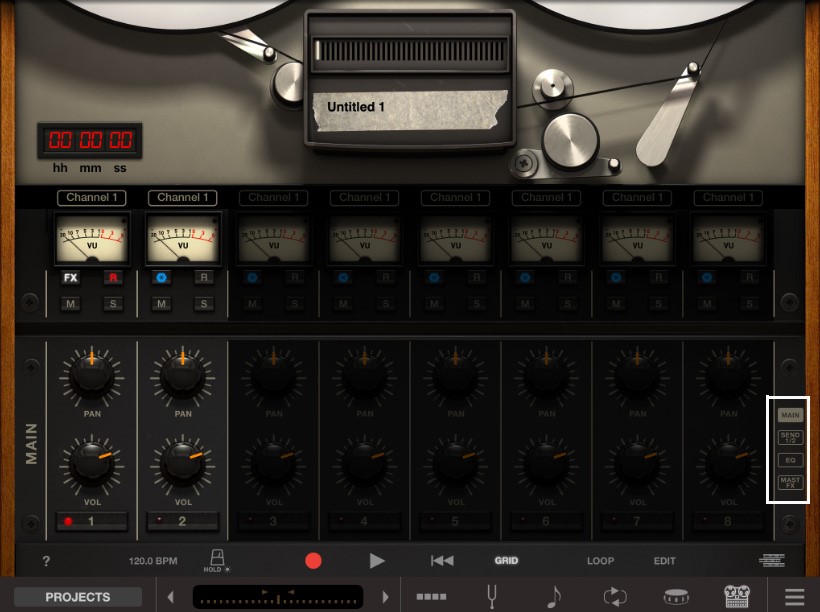Click the left arrow beside the tuner strip
The height and width of the screenshot is (612, 820).
click(171, 597)
